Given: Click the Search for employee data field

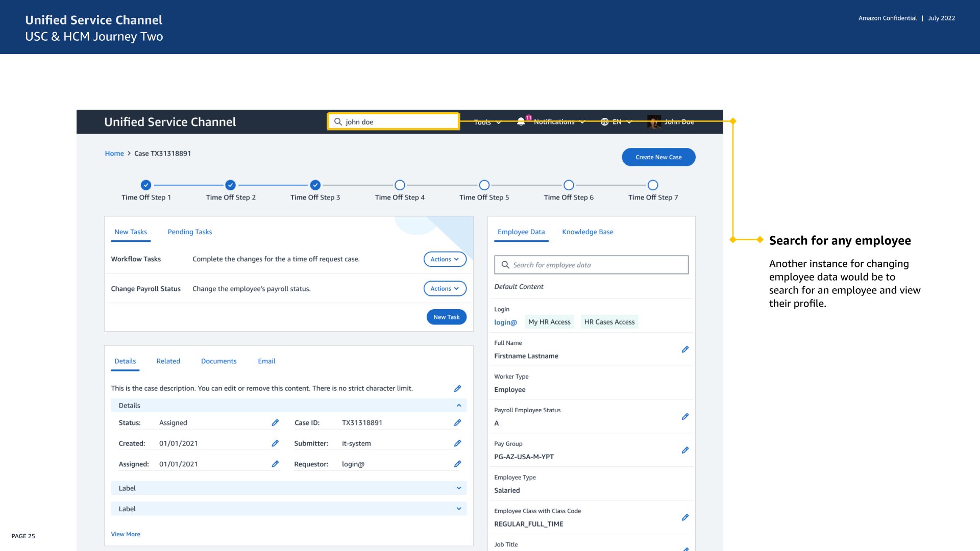Looking at the screenshot, I should point(591,265).
